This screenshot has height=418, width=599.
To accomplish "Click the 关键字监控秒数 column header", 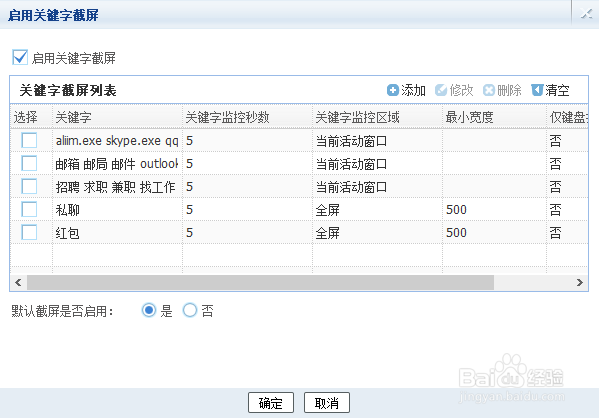I will [x=248, y=117].
